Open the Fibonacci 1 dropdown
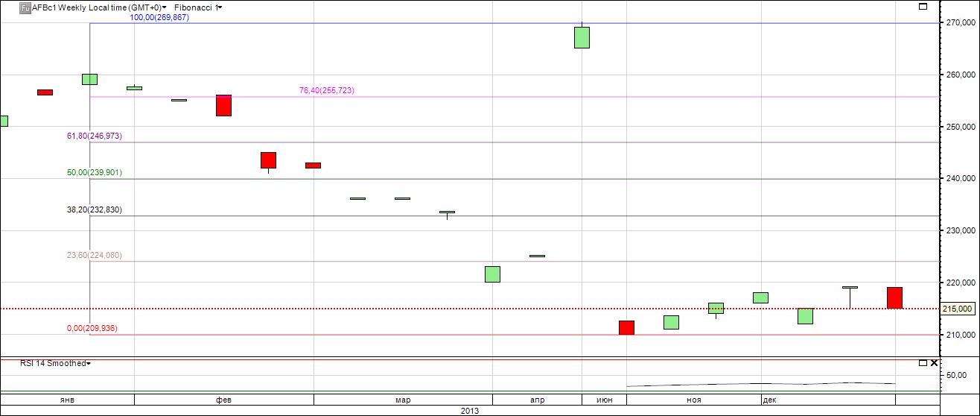980x416 pixels. 198,7
